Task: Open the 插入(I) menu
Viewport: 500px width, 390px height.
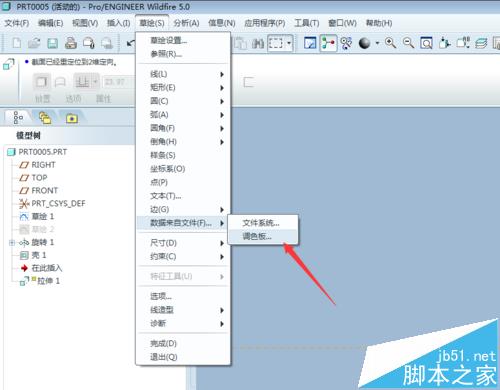Action: [118, 23]
